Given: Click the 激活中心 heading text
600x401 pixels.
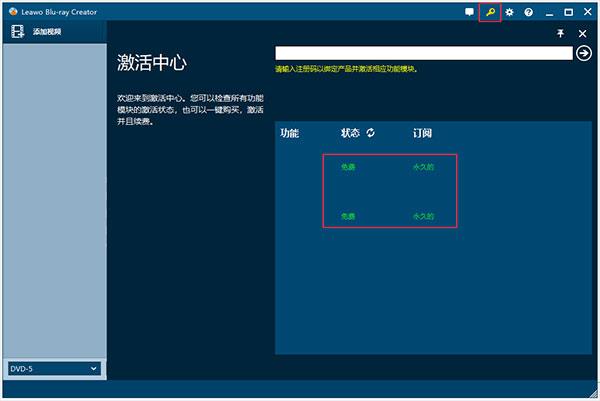Looking at the screenshot, I should click(x=152, y=62).
